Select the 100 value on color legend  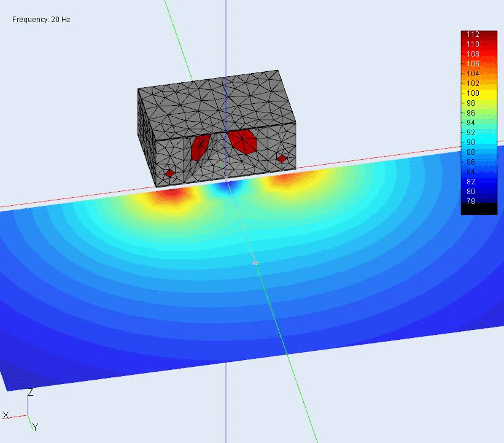[473, 93]
